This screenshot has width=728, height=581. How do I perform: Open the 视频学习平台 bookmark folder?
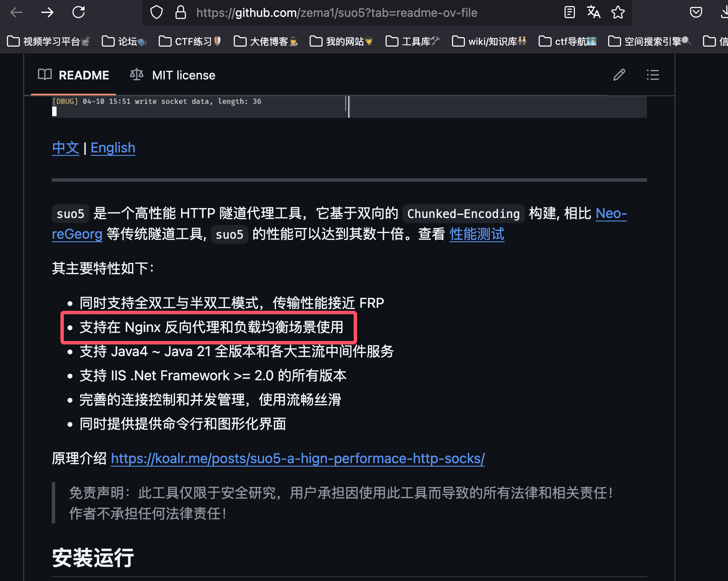point(48,41)
